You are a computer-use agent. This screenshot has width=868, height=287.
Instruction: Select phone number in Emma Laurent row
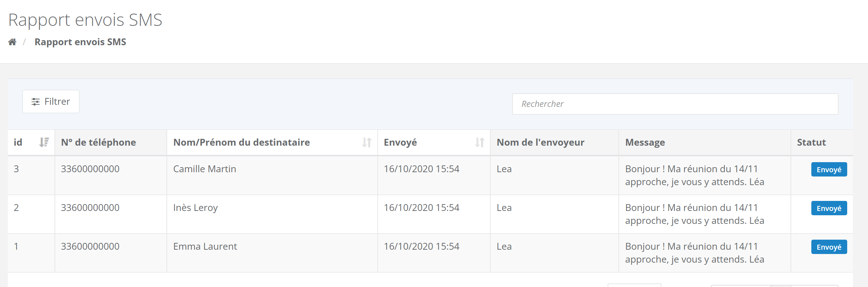coord(90,246)
